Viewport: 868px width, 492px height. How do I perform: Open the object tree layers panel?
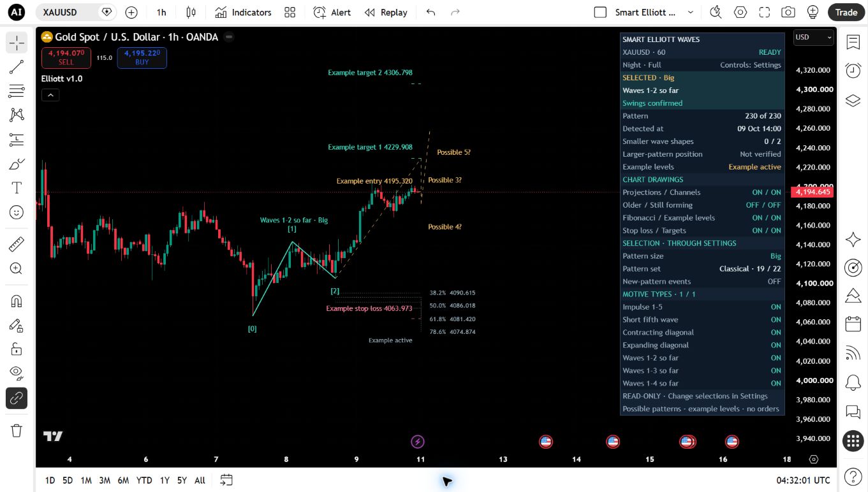coord(853,100)
